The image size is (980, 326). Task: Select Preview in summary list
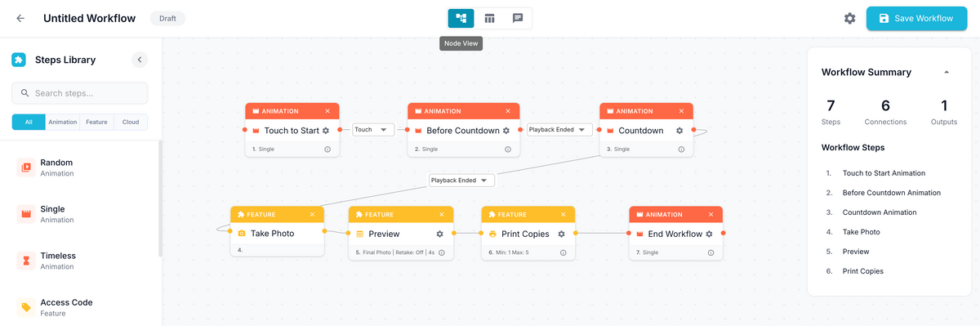(856, 252)
